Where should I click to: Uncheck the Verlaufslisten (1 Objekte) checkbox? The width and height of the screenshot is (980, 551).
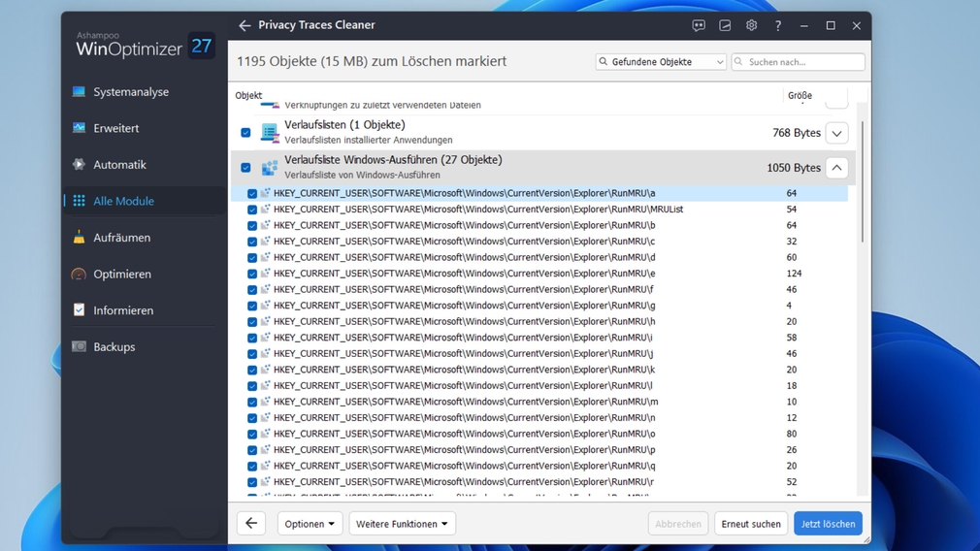click(x=245, y=133)
